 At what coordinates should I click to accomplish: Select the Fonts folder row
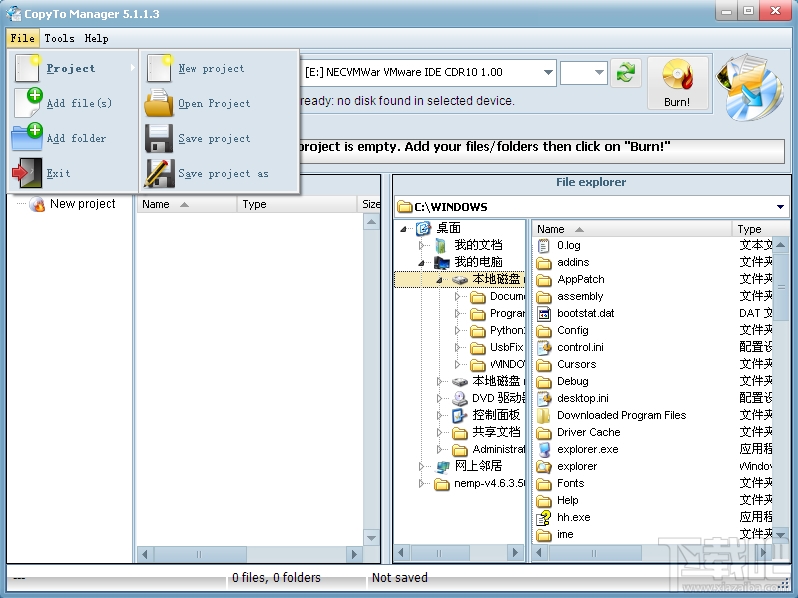click(570, 483)
